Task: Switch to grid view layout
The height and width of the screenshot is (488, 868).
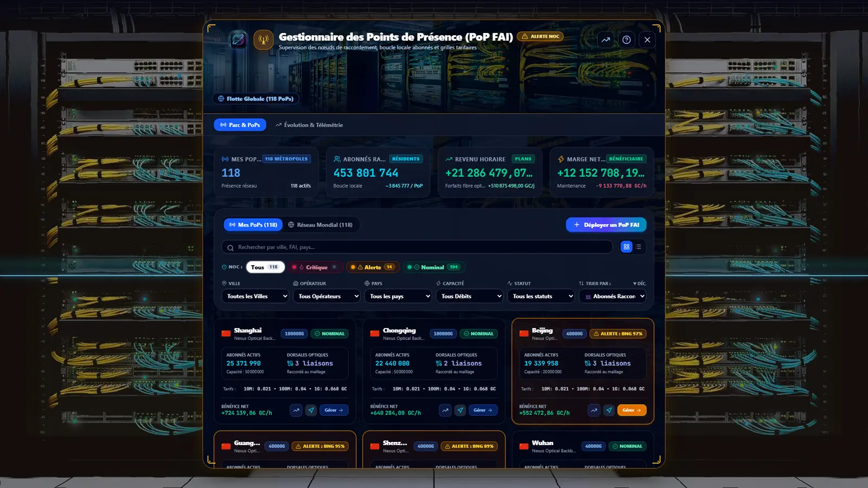Action: coord(627,247)
